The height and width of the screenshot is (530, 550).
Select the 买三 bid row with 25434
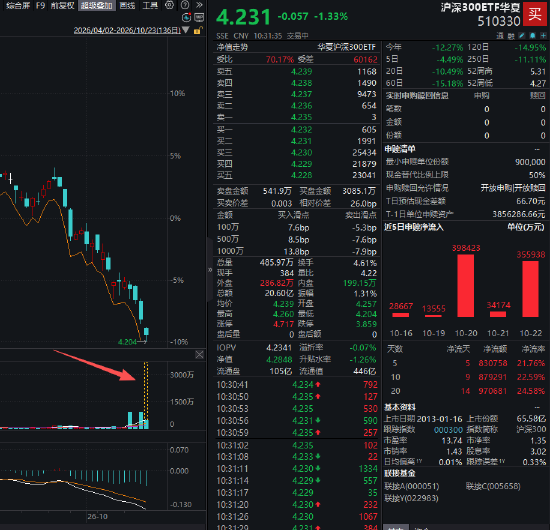(x=296, y=153)
